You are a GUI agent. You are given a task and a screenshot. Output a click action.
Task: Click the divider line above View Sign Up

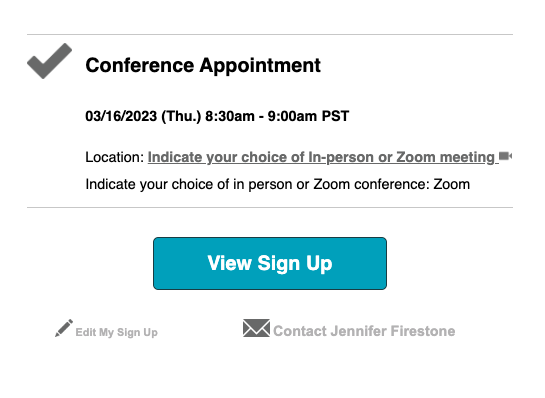point(270,208)
